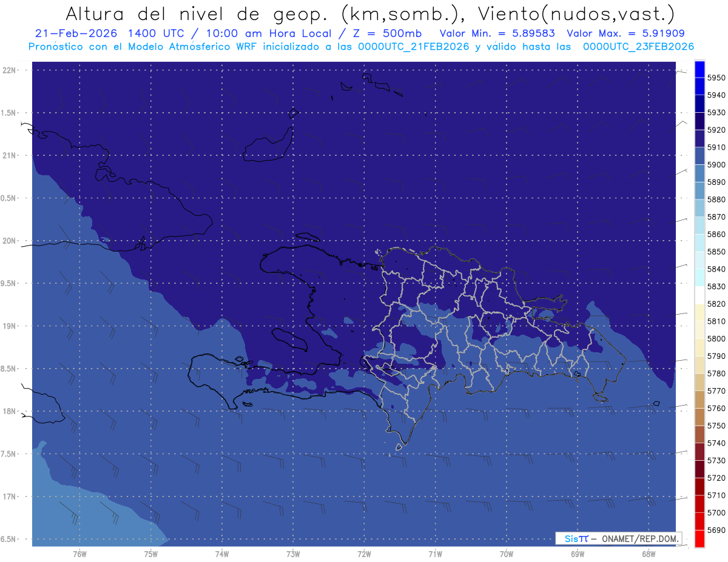Click the 5820 colorbar value
Image resolution: width=728 pixels, height=562 pixels.
[x=716, y=304]
